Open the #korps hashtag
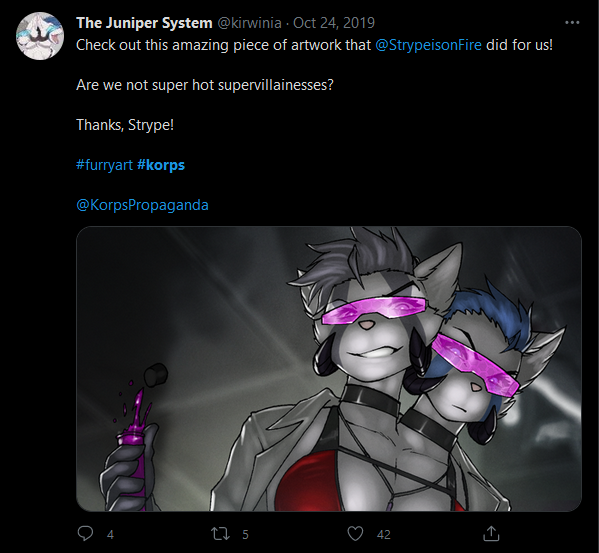This screenshot has height=553, width=599. click(161, 165)
